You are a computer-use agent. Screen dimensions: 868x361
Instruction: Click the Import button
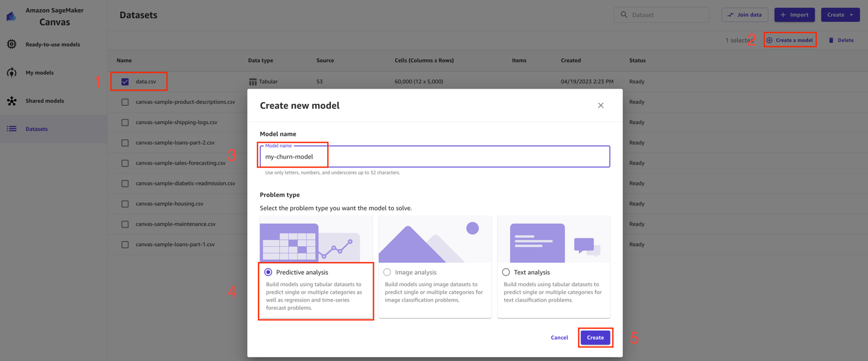tap(795, 15)
